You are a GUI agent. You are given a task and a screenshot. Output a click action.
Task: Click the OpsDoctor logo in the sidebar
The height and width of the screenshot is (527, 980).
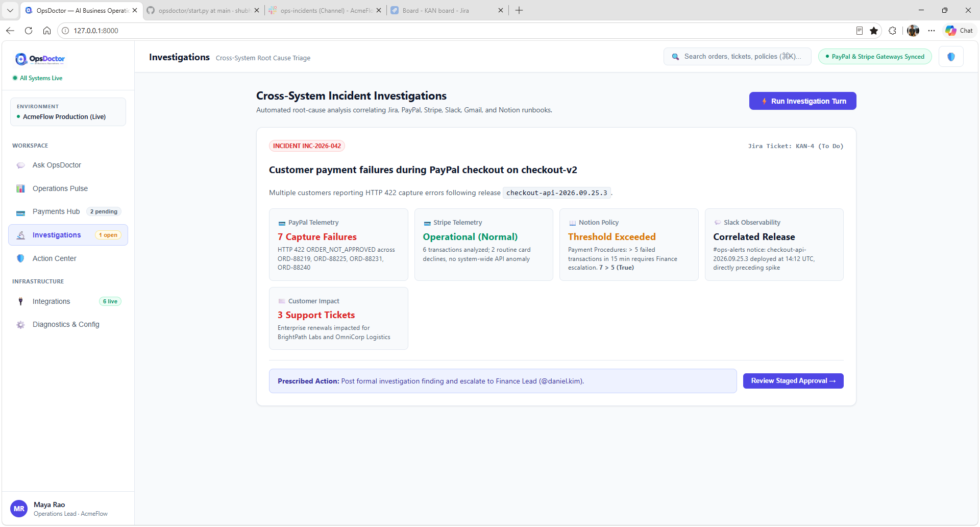(40, 59)
